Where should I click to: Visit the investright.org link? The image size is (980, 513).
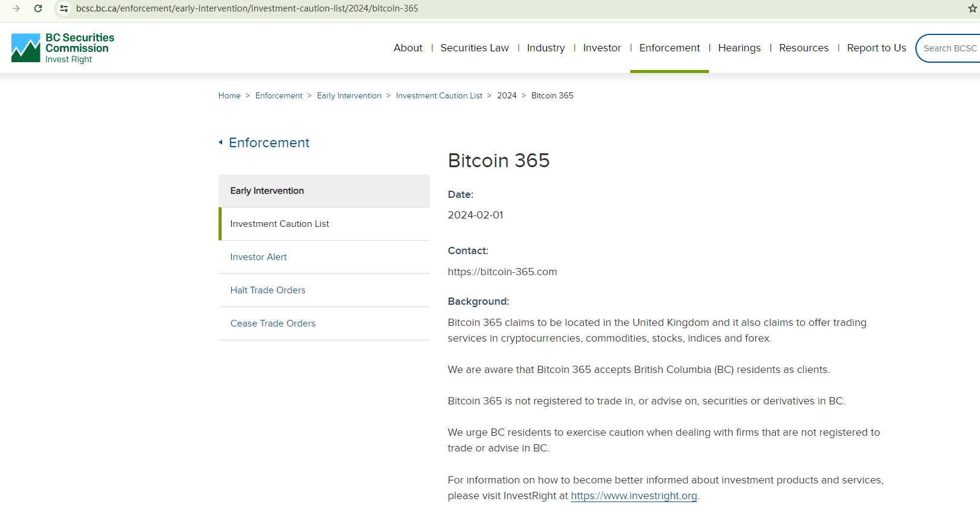[x=634, y=495]
